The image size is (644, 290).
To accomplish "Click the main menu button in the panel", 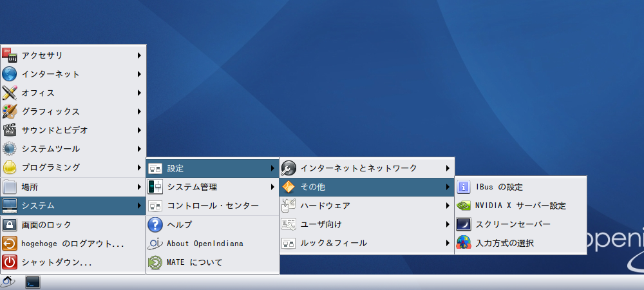I will (8, 282).
